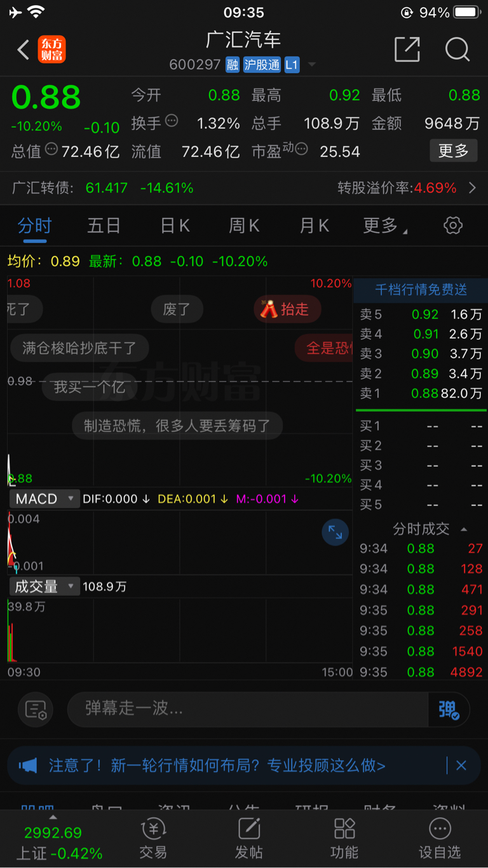Tap 我买一个亿 bullet comment
This screenshot has height=868, width=488.
coord(89,386)
